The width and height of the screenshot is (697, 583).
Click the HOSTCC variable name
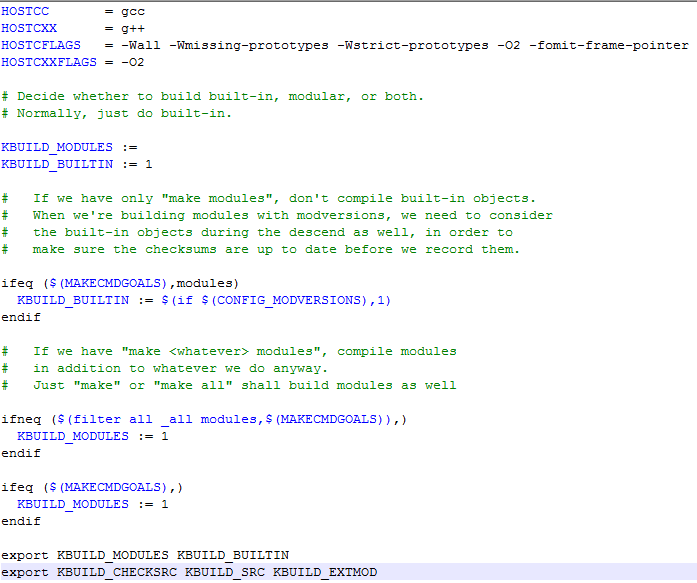coord(25,11)
